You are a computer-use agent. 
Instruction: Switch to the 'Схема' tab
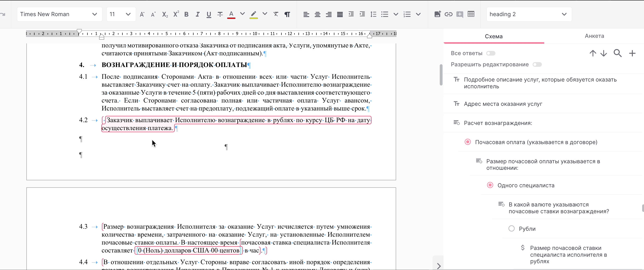(494, 36)
